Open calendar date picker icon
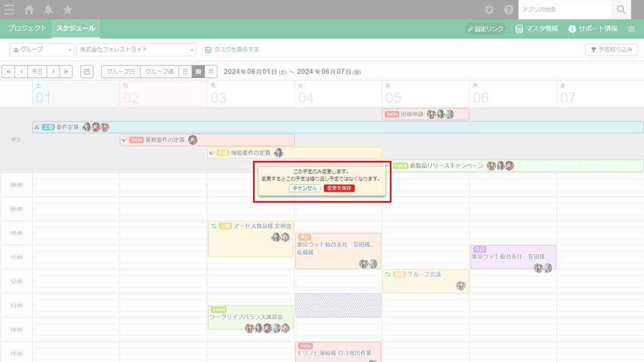 click(87, 71)
